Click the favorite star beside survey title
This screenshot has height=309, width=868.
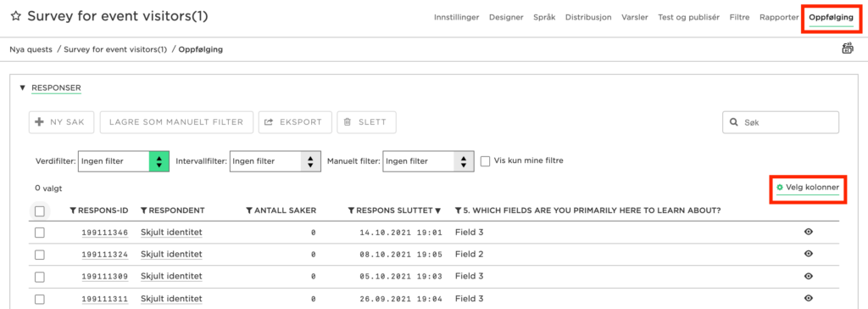point(15,17)
